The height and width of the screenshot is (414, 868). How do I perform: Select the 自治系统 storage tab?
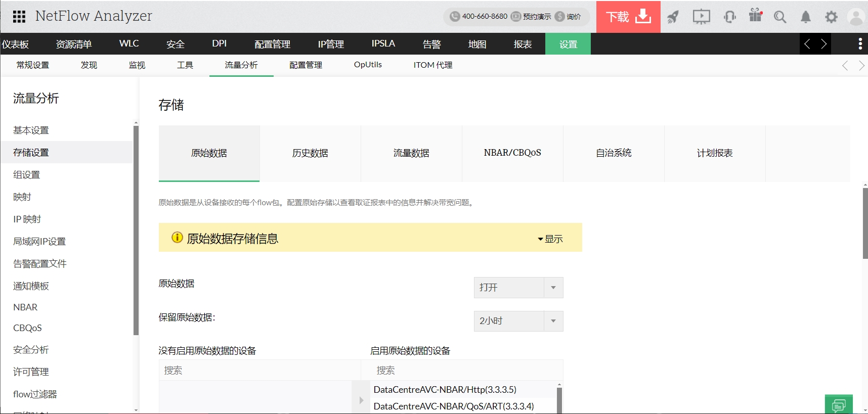coord(614,153)
